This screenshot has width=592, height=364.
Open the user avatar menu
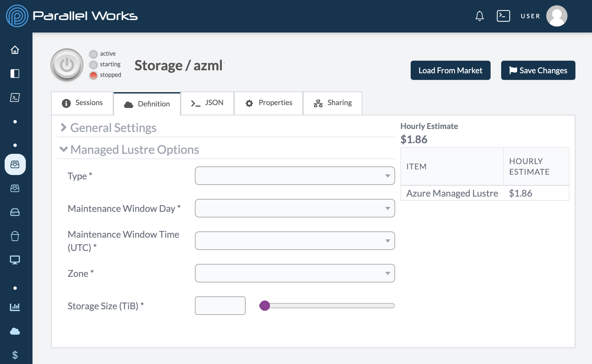click(557, 16)
